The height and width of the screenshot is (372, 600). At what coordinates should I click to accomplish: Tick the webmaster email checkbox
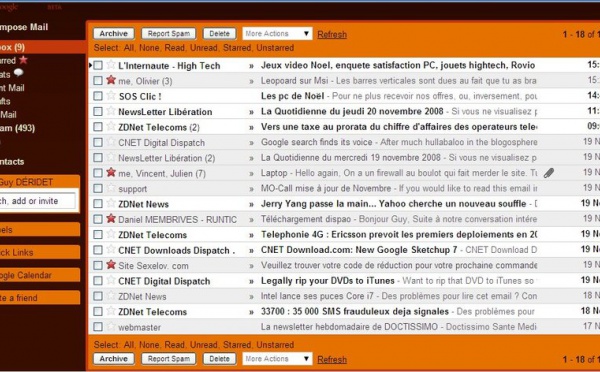click(98, 327)
